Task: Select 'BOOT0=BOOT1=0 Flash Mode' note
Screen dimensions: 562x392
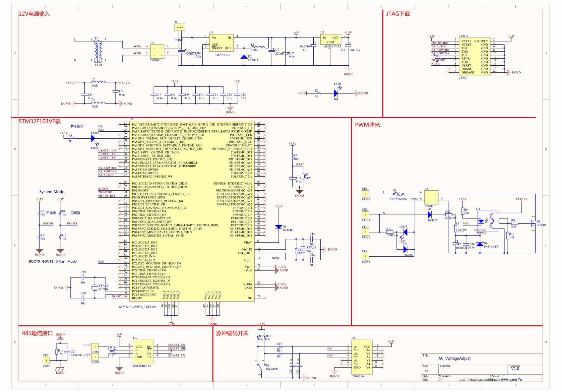Action: point(53,261)
